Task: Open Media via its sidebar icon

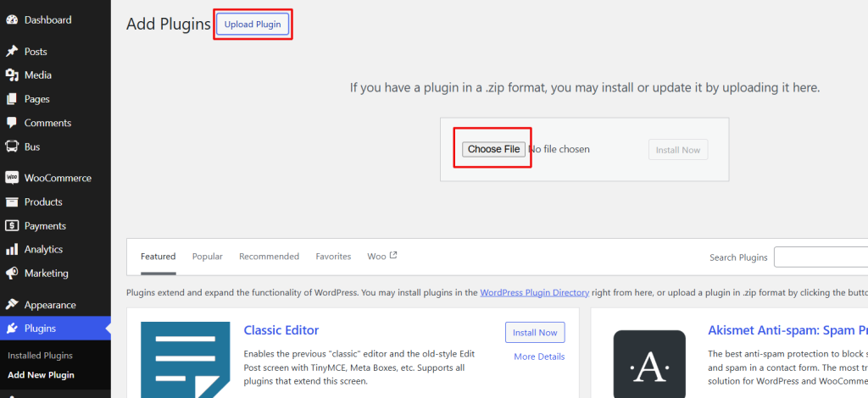Action: coord(12,75)
